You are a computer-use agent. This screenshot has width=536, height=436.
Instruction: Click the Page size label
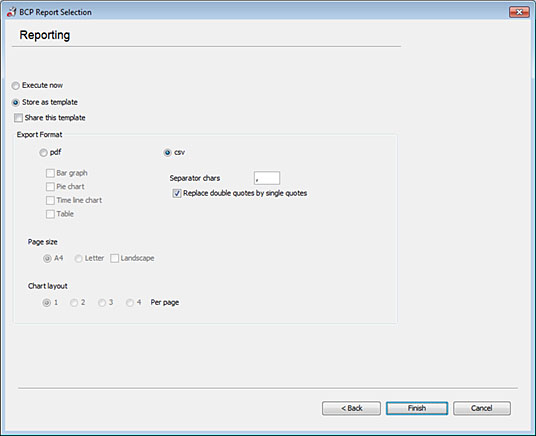click(43, 242)
